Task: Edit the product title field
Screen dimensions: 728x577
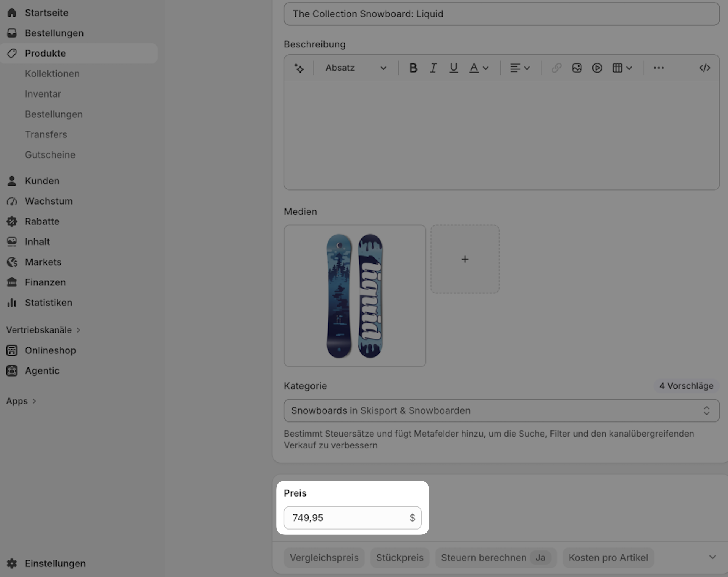Action: (x=501, y=14)
